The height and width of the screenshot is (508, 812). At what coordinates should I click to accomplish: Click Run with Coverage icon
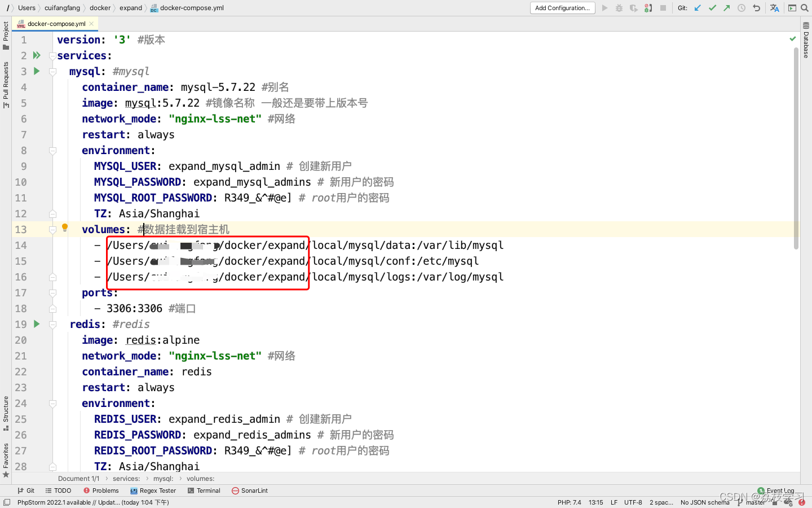point(634,8)
